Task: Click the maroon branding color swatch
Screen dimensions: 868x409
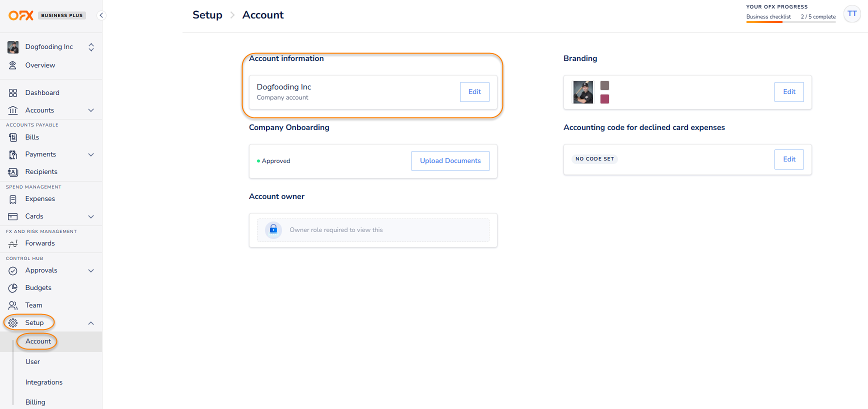Action: pos(604,99)
